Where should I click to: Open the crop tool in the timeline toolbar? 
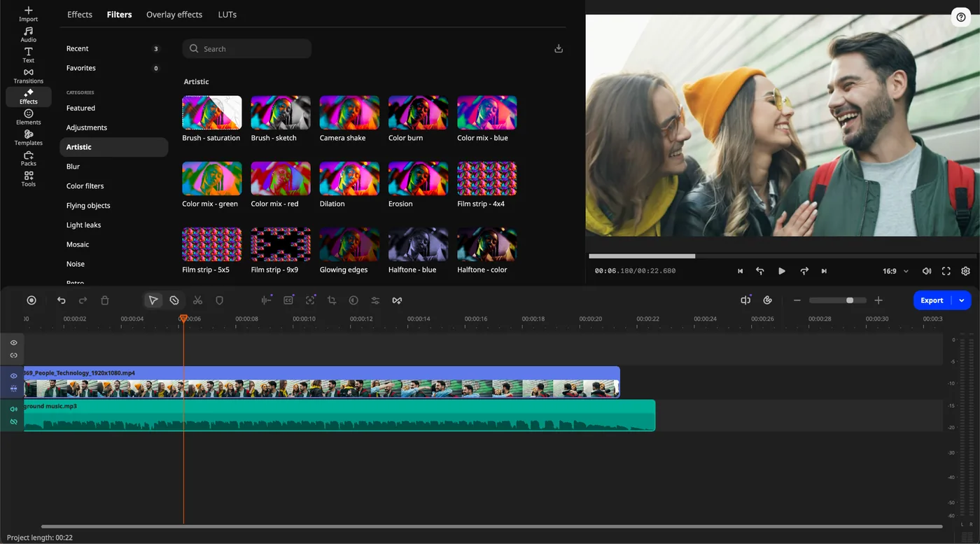point(332,300)
